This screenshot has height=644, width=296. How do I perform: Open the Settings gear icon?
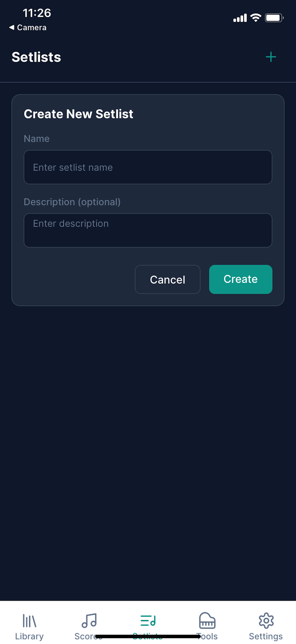tap(266, 620)
